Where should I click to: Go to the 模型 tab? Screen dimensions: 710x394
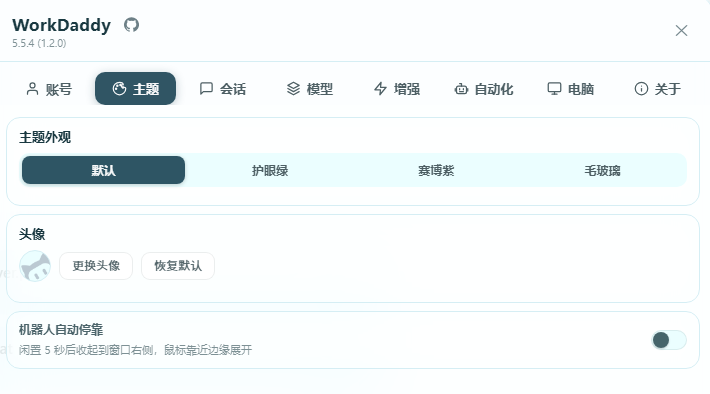[310, 89]
